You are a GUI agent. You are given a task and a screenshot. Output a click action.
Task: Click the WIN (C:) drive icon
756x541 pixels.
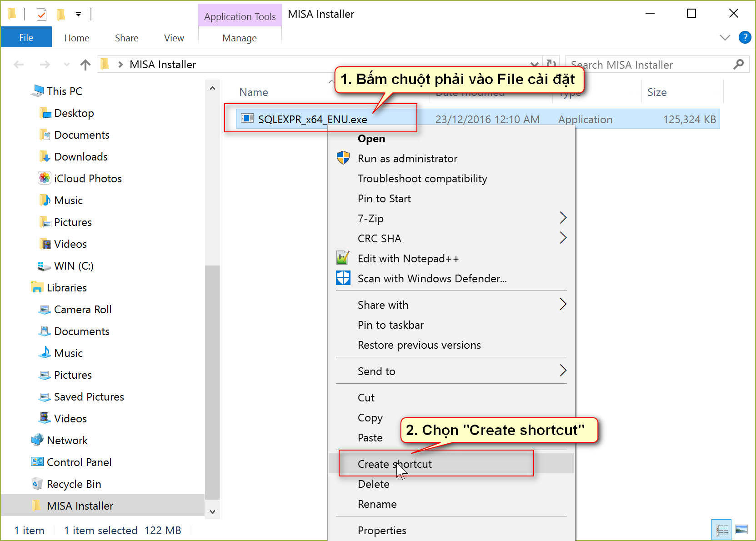click(44, 266)
